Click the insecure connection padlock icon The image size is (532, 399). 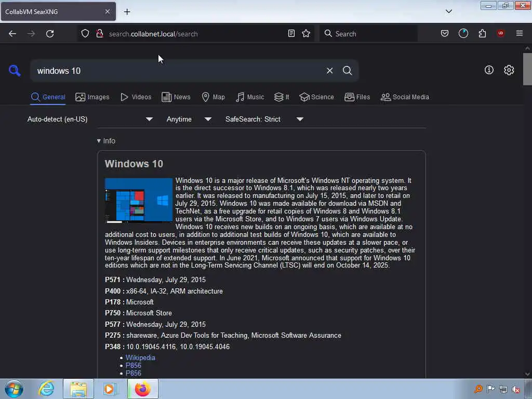click(100, 33)
